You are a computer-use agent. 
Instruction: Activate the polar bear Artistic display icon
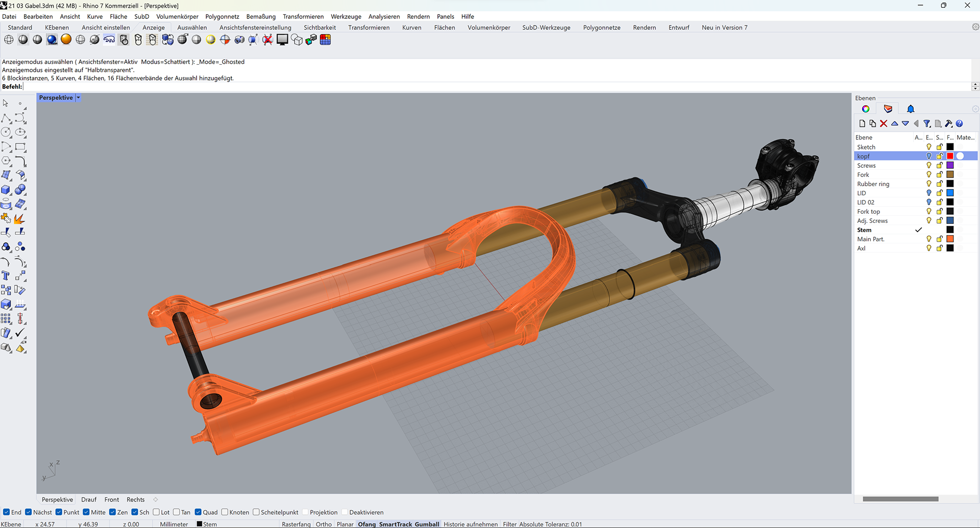pyautogui.click(x=109, y=40)
